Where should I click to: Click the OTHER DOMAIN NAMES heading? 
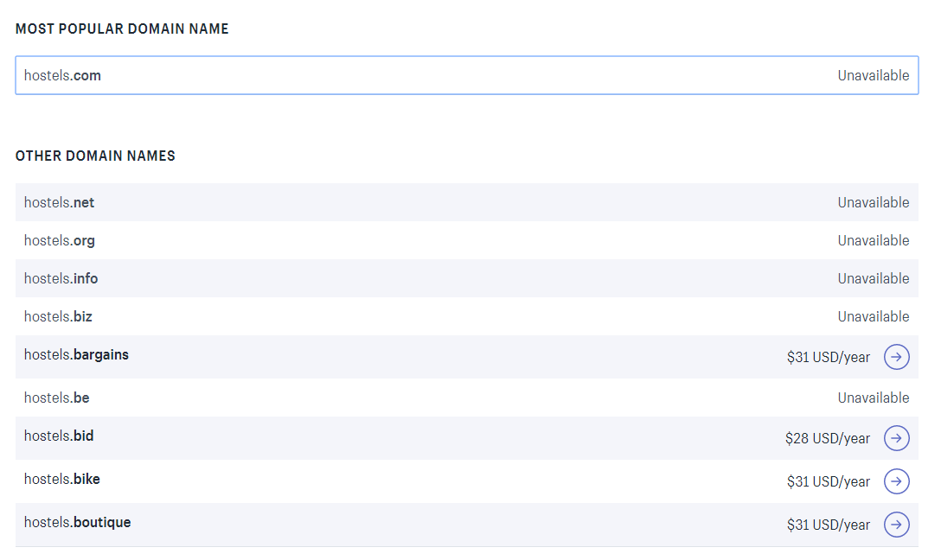point(95,156)
